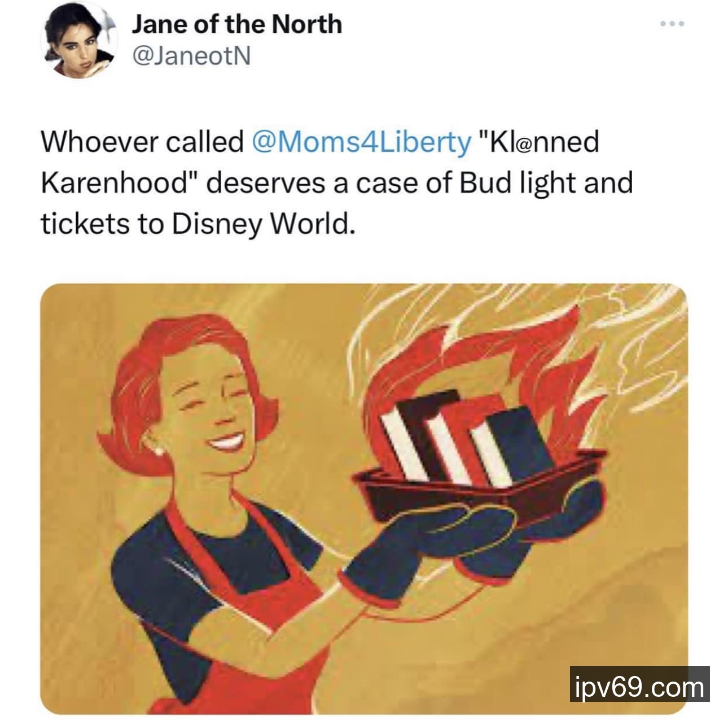Open the attached illustration of the woman
The height and width of the screenshot is (720, 728).
pos(364,499)
